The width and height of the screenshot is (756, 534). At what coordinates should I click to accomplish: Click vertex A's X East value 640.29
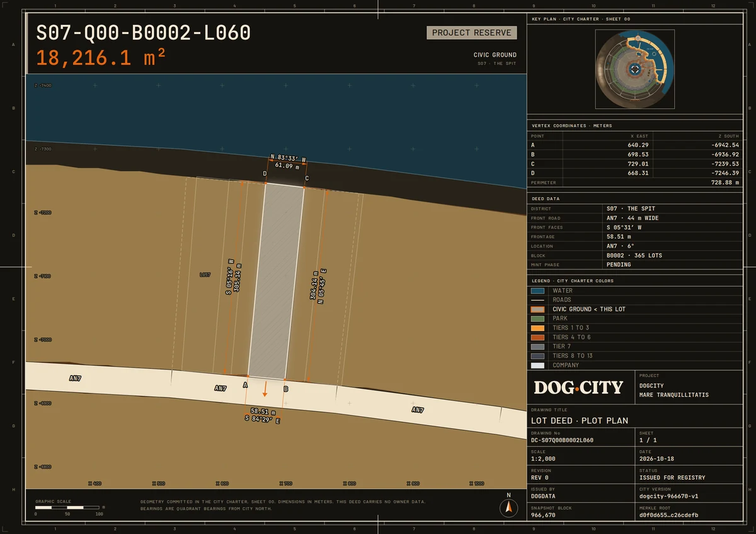pos(638,145)
